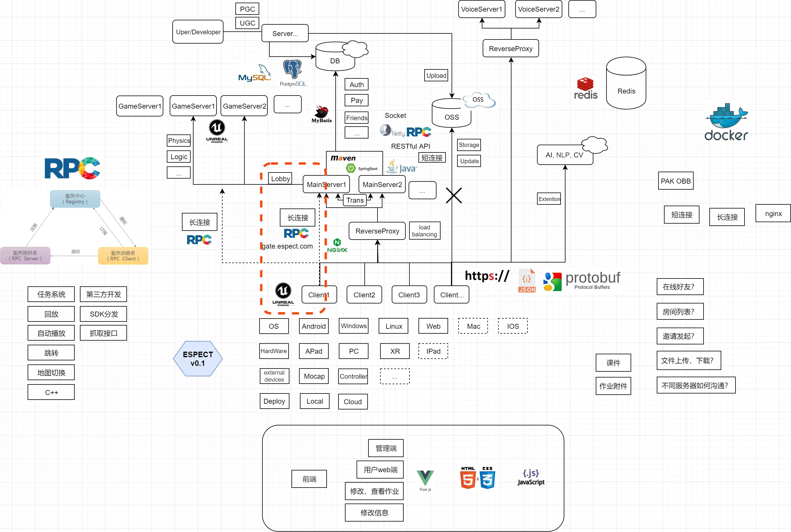
Task: Click the Mocap box
Action: 314,376
